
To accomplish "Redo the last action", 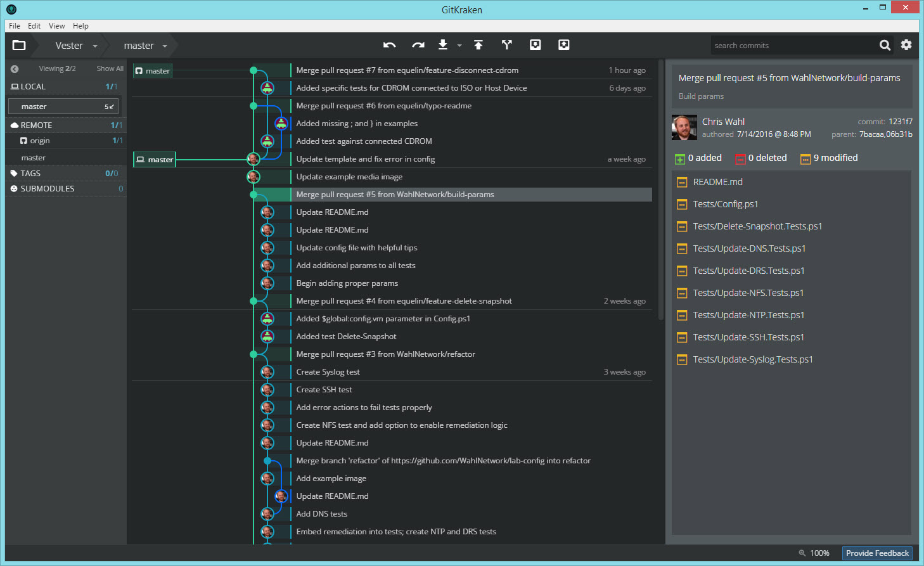I will point(418,45).
